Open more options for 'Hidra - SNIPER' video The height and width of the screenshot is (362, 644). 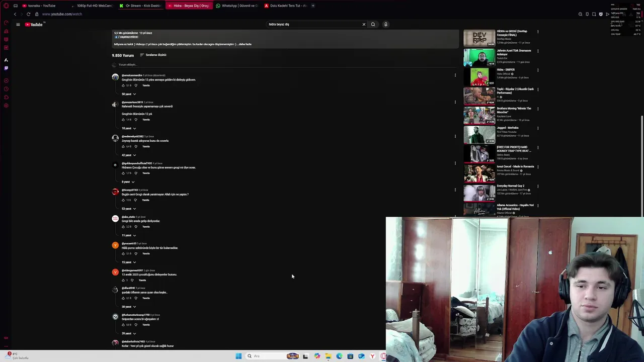pyautogui.click(x=538, y=70)
